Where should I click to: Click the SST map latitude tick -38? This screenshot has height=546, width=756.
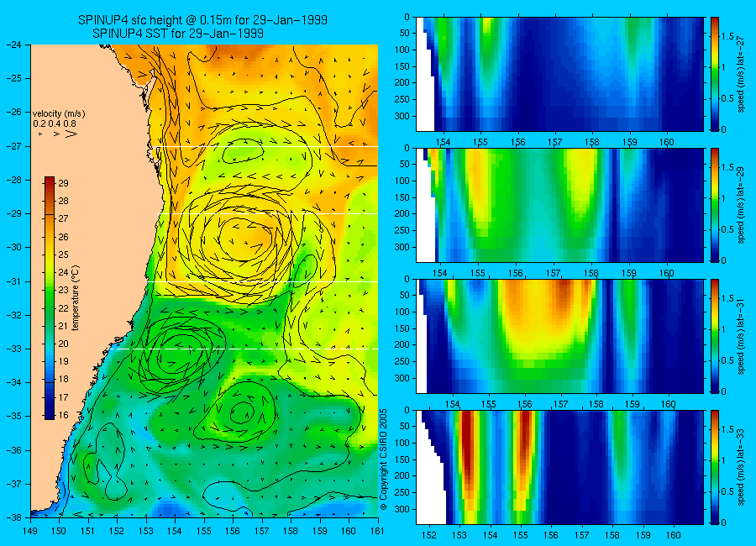coord(13,517)
